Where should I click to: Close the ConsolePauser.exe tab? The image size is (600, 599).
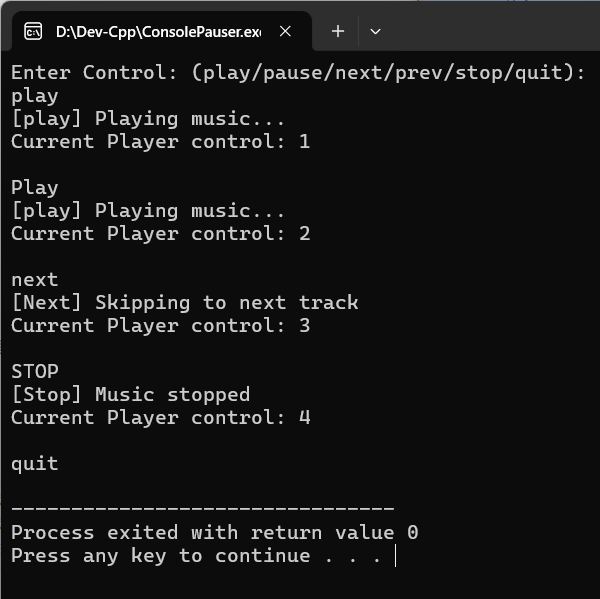click(285, 31)
